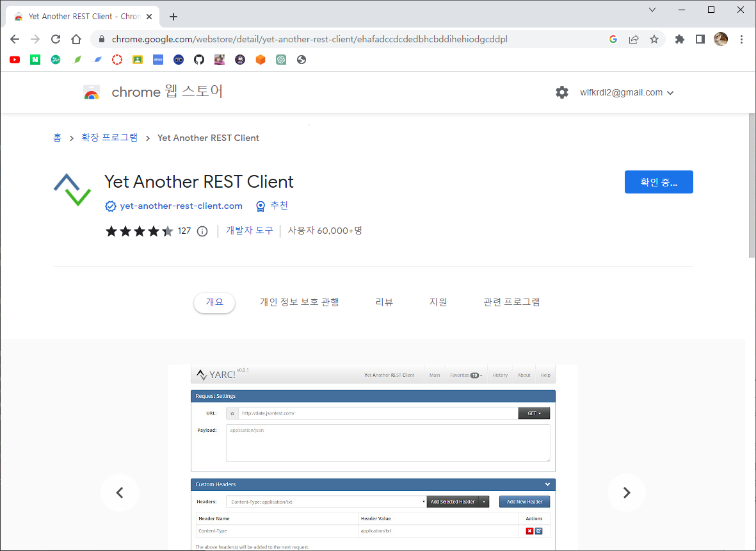This screenshot has width=756, height=551.
Task: Click the 사용자 60,000+명 user count
Action: pos(325,231)
